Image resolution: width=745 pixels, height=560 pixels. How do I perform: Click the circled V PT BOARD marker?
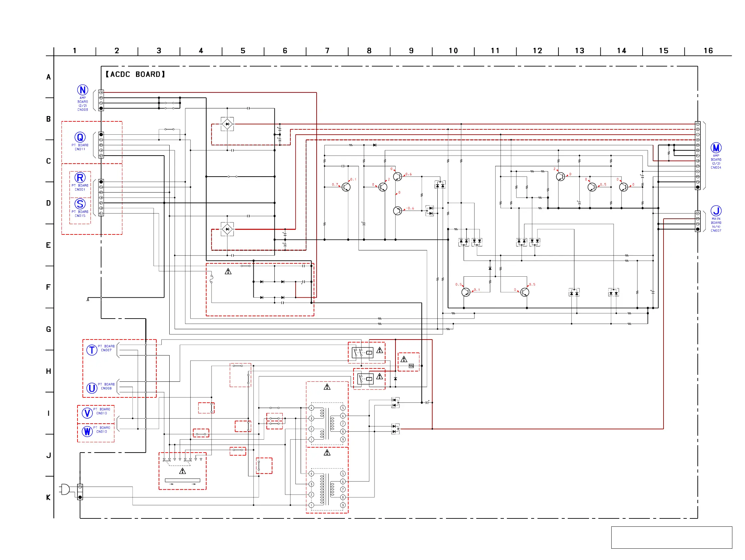87,413
